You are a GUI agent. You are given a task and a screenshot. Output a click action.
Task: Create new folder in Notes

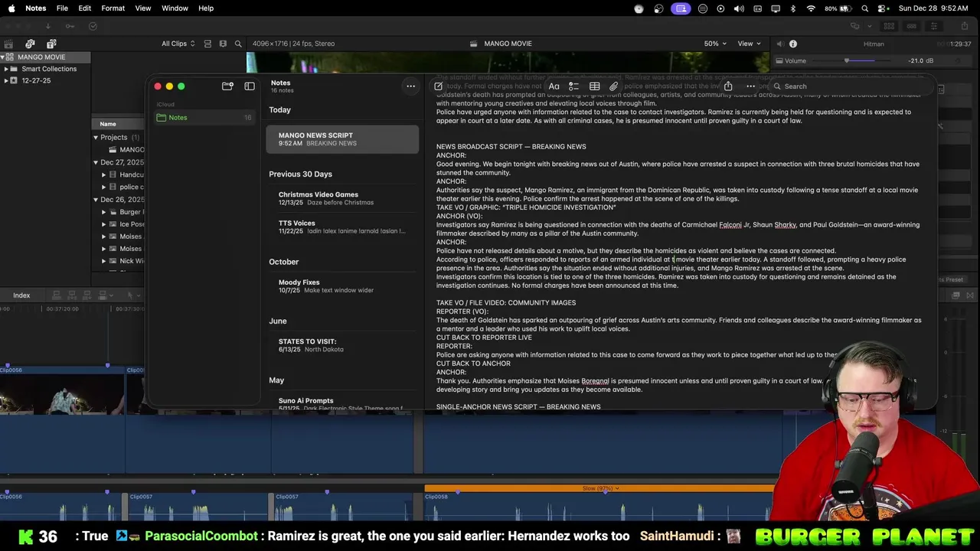[x=227, y=86]
